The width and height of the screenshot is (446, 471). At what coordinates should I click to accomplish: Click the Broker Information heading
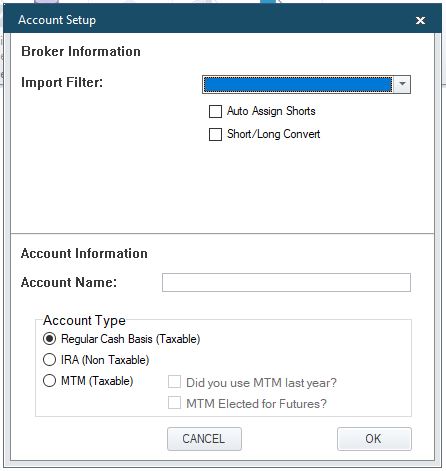(81, 51)
